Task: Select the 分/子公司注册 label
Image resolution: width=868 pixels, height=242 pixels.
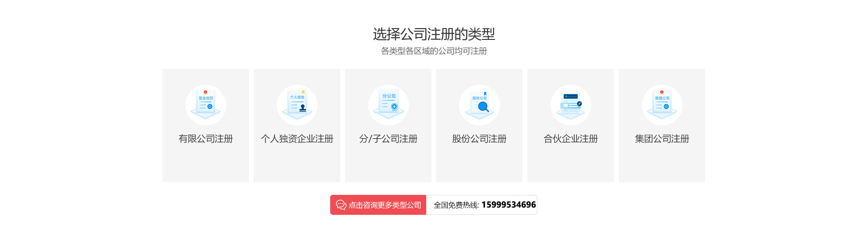Action: 389,139
